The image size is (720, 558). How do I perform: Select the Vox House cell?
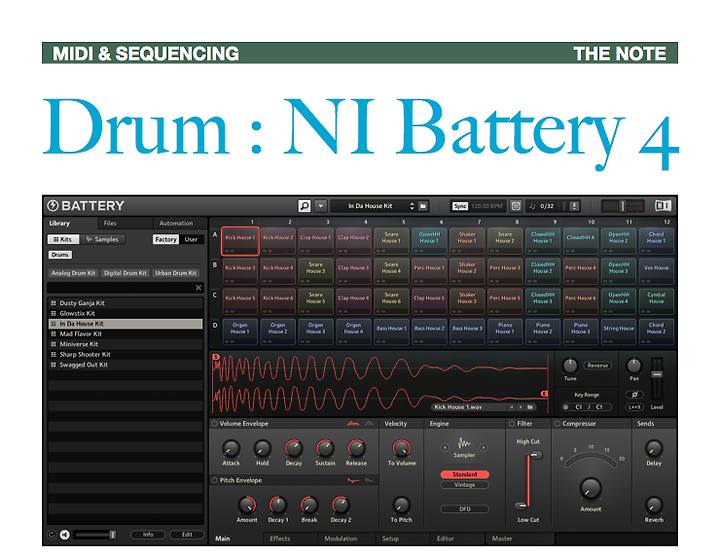(656, 271)
